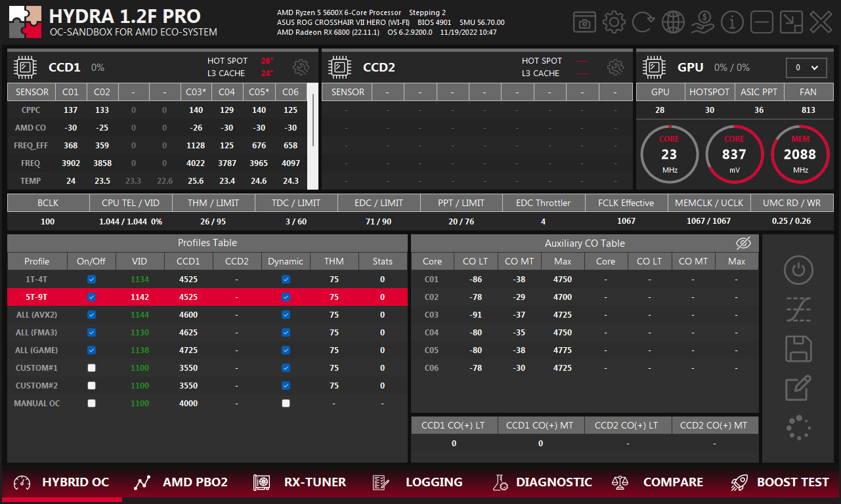Viewport: 841px width, 504px height.
Task: Switch to HYBRID OC tab
Action: click(x=61, y=482)
